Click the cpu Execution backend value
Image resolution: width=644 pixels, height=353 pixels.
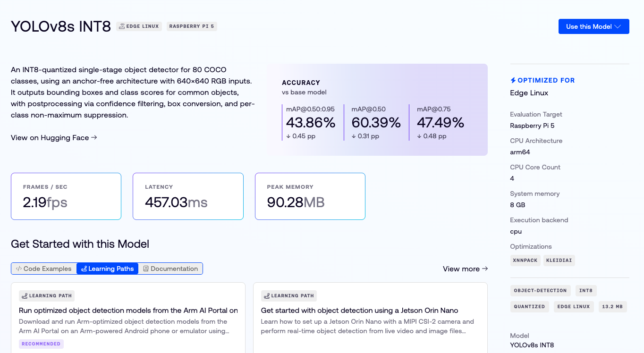pyautogui.click(x=516, y=231)
